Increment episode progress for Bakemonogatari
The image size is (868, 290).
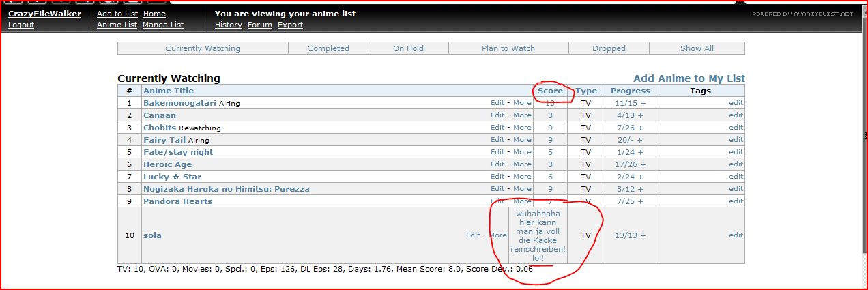click(642, 103)
